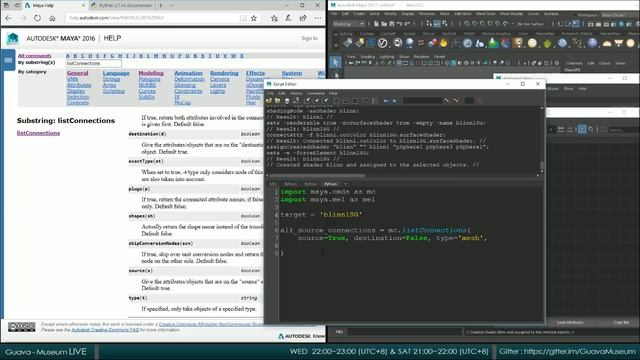Click Create New Scene icon in Maya
The width and height of the screenshot is (640, 360).
click(376, 24)
